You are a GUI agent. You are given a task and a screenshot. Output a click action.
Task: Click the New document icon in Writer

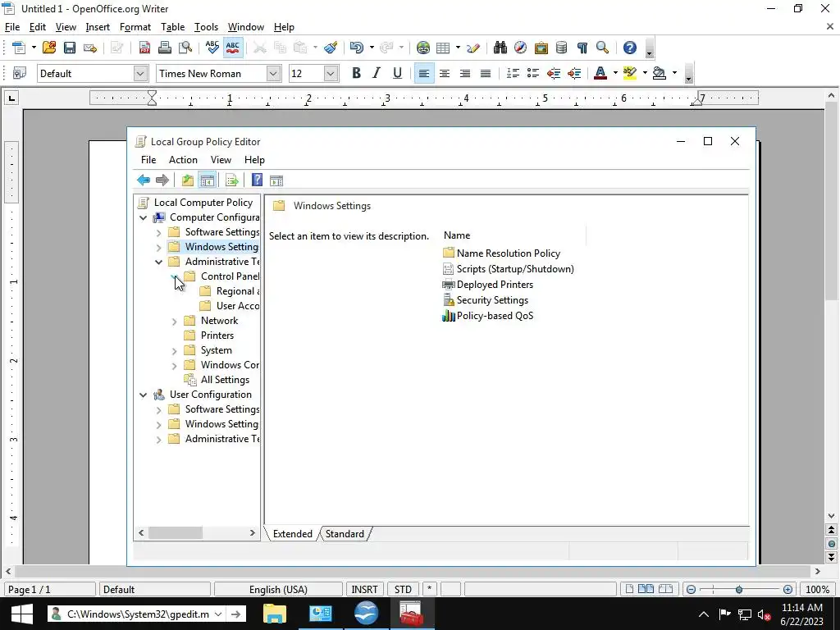(x=18, y=48)
